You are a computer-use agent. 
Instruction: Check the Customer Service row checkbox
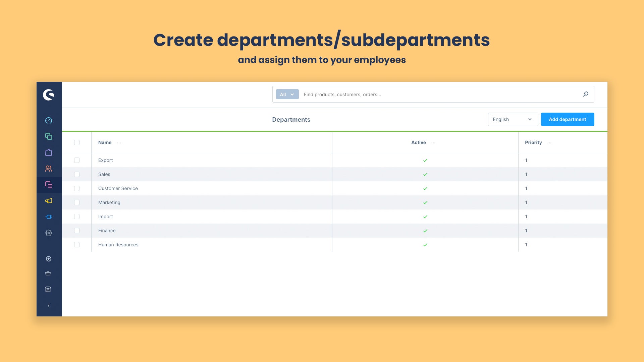coord(77,188)
